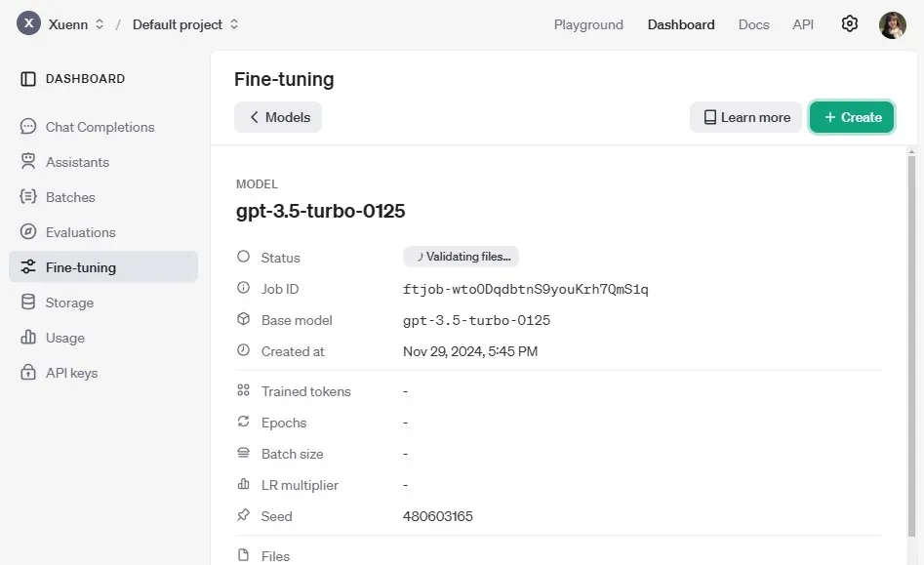Click the Chat Completions speech bubble icon
Screen dimensions: 924x565
point(27,127)
